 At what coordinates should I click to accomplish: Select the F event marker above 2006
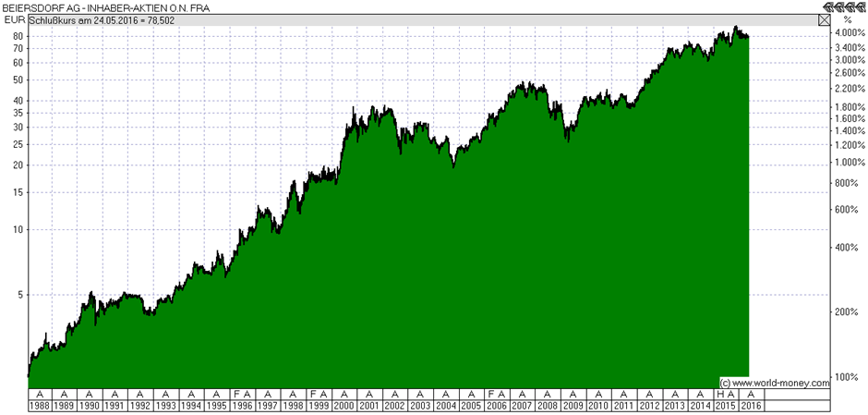pos(490,394)
